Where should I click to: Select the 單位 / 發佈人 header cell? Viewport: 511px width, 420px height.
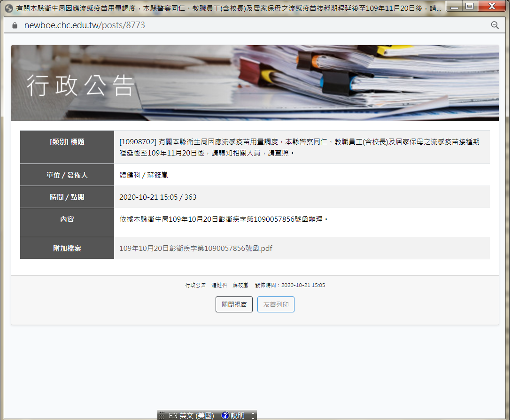pos(67,175)
